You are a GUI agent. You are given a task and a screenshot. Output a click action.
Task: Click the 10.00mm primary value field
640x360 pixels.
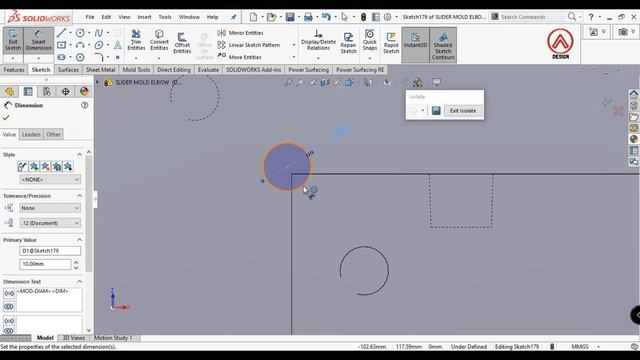(x=45, y=264)
